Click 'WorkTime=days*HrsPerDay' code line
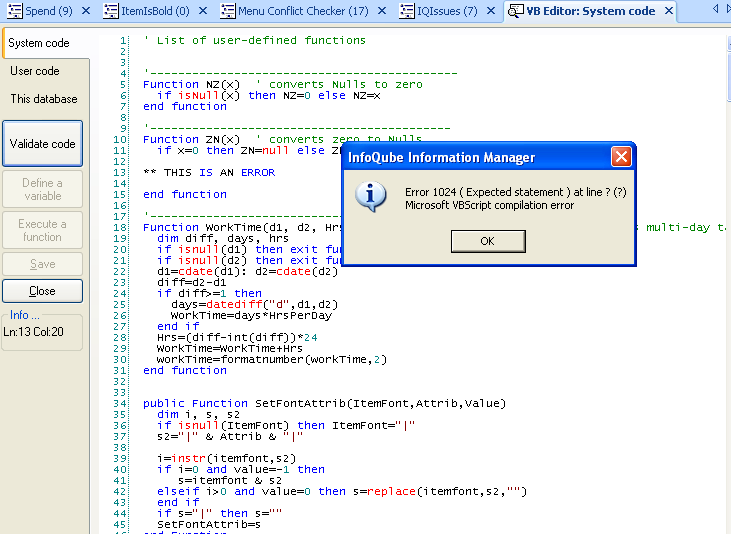 pyautogui.click(x=252, y=316)
